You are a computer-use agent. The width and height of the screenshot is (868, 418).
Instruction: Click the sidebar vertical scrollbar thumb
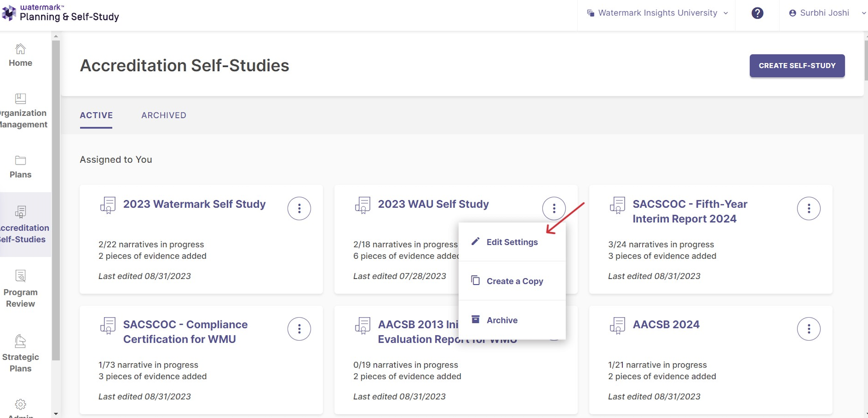coord(56,201)
